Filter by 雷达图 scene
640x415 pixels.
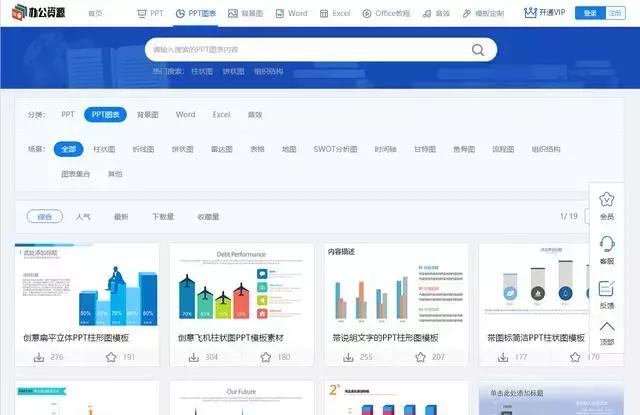click(x=222, y=149)
